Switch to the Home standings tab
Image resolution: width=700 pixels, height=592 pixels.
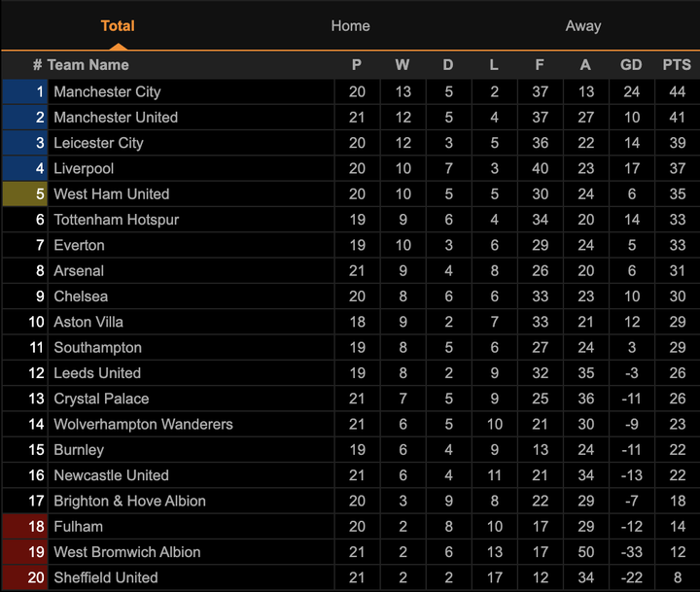[x=350, y=26]
